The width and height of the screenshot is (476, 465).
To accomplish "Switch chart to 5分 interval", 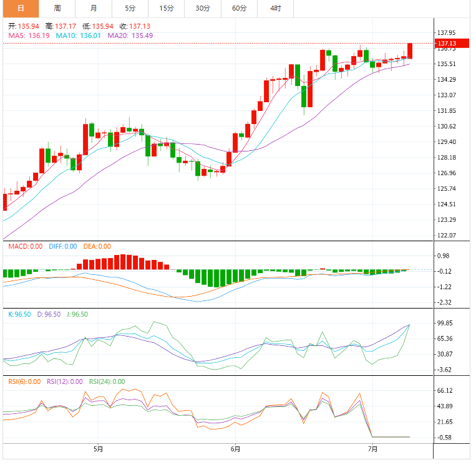I will (130, 8).
